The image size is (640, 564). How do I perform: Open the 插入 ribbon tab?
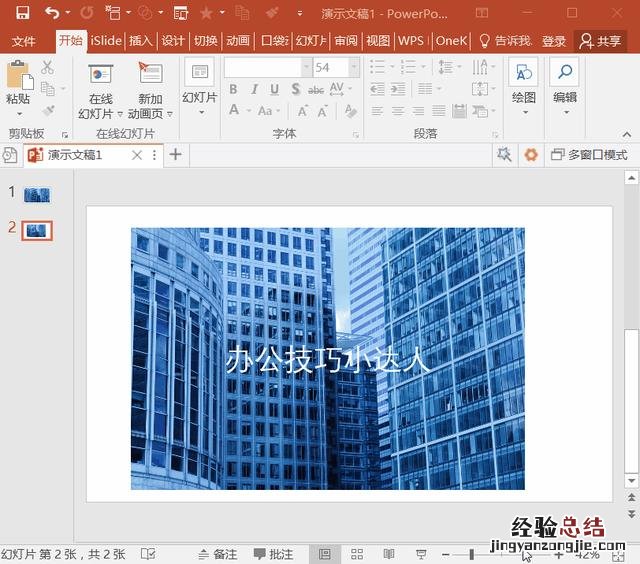(x=140, y=41)
